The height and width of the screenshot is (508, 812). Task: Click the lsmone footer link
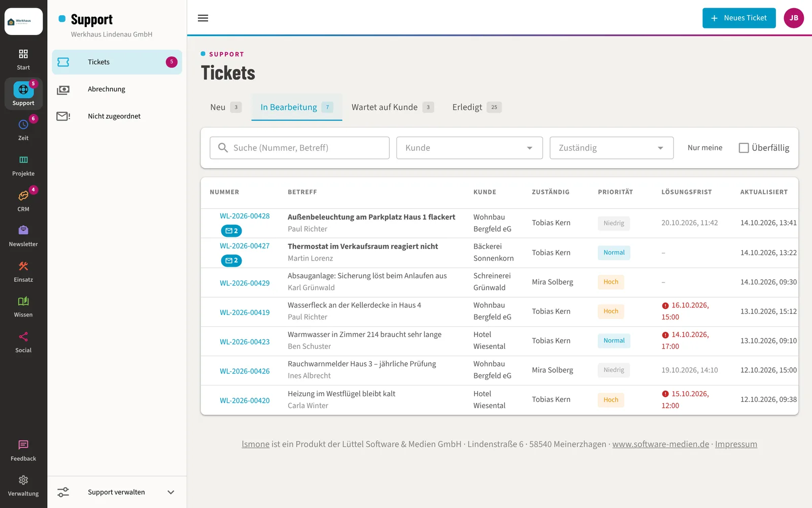tap(255, 444)
